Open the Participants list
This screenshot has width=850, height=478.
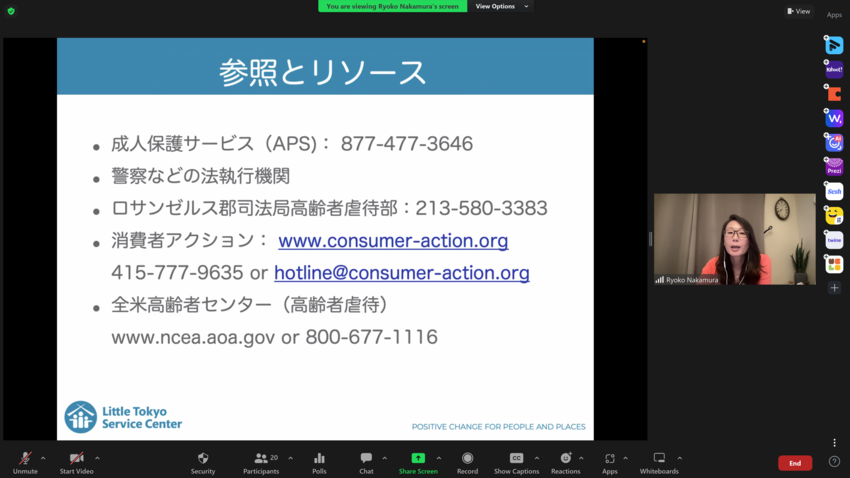click(x=261, y=462)
